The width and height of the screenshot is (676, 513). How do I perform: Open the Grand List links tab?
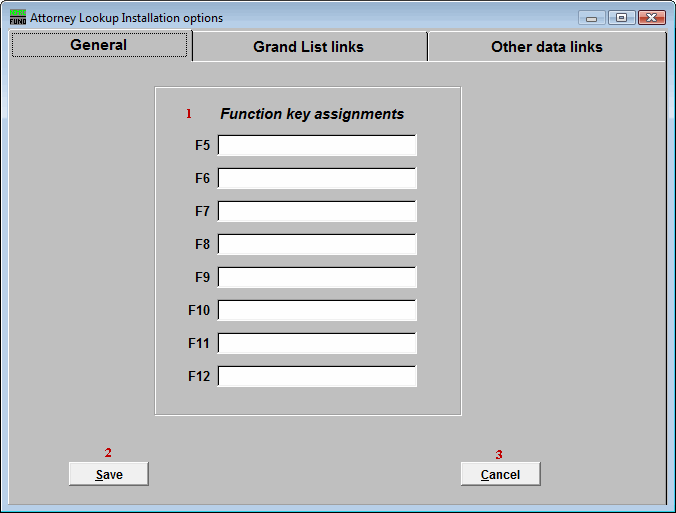pyautogui.click(x=308, y=47)
